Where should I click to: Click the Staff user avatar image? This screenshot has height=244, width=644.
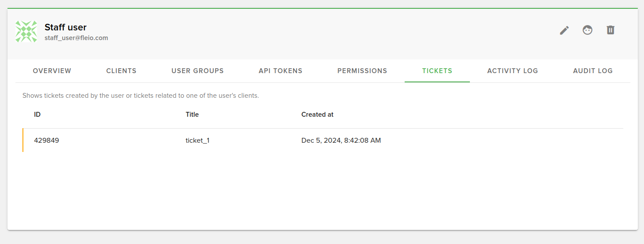[26, 32]
